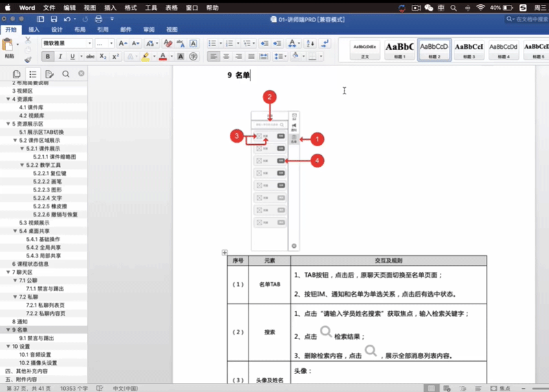Toggle Underline formatting
The image size is (549, 392).
(73, 56)
